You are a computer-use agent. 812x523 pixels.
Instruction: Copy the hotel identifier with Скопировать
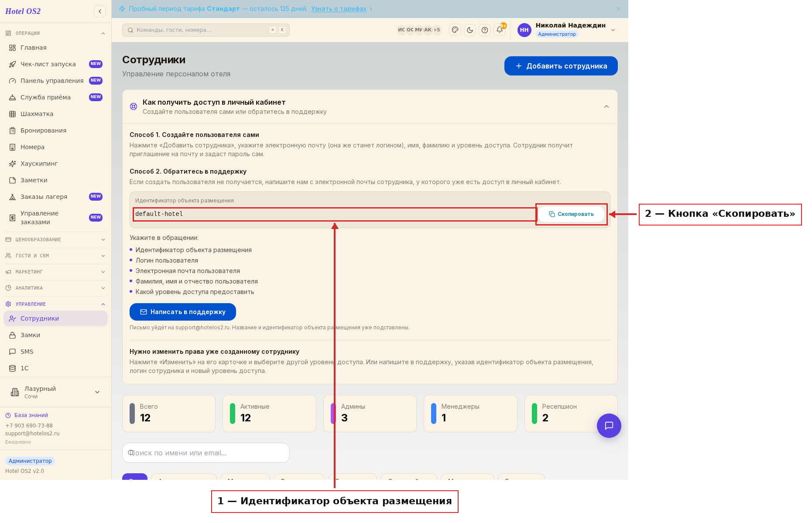[571, 214]
